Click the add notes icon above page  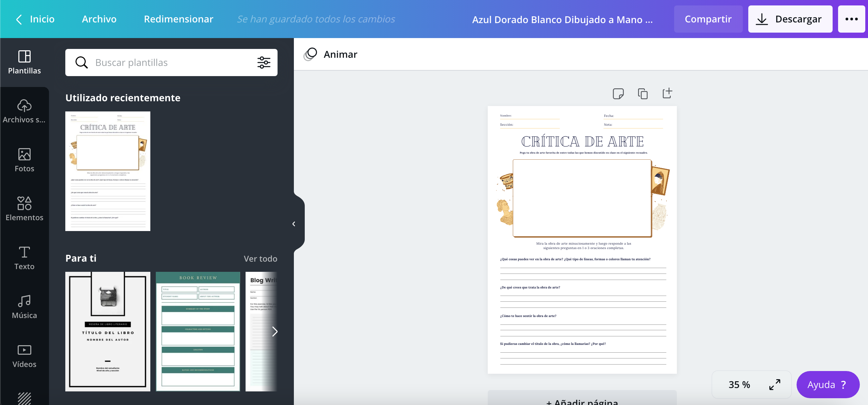pos(618,93)
